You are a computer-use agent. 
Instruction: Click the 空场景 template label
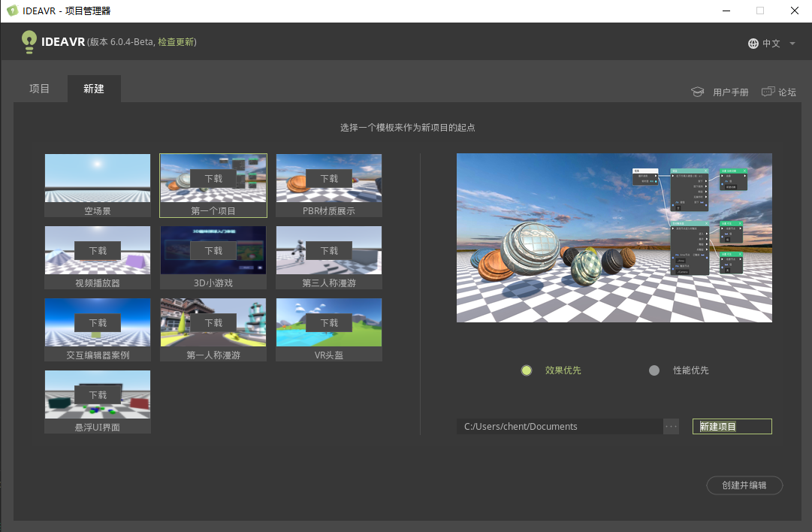click(x=98, y=211)
